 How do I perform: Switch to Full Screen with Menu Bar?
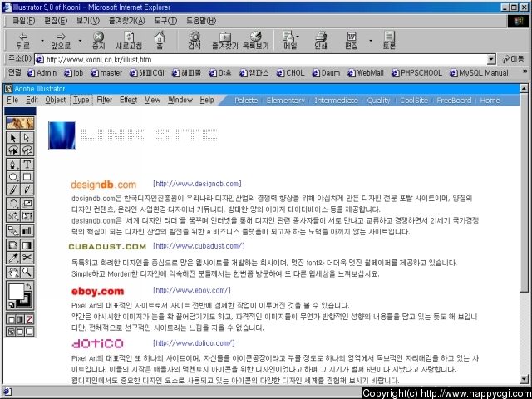coord(20,332)
